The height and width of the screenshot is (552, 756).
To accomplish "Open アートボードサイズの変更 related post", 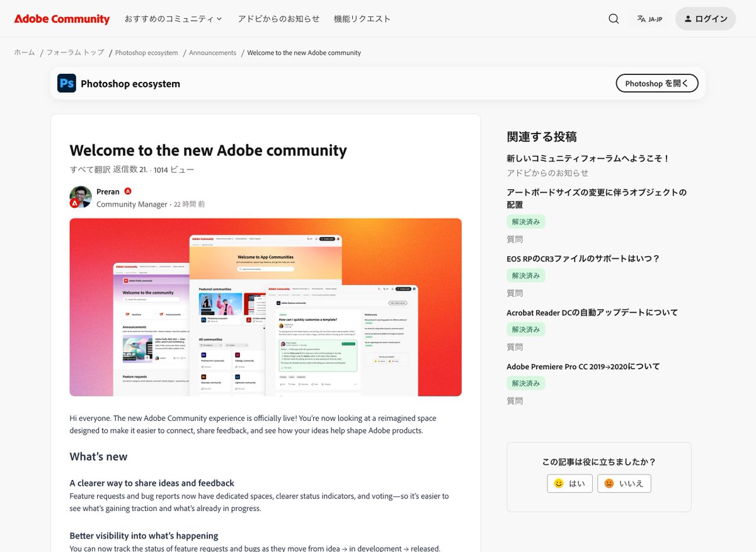I will (597, 198).
